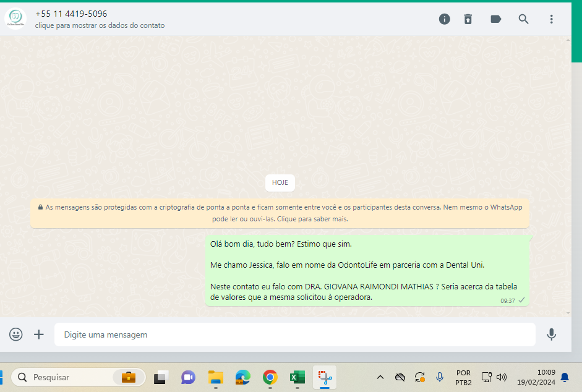Expand the hidden tray icons chevron

[380, 378]
